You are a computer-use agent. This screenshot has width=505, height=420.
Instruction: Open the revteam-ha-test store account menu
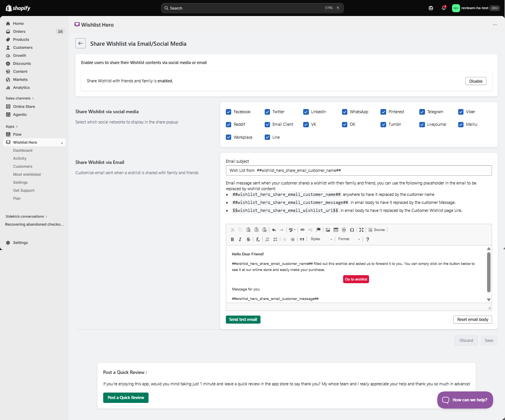coord(476,8)
